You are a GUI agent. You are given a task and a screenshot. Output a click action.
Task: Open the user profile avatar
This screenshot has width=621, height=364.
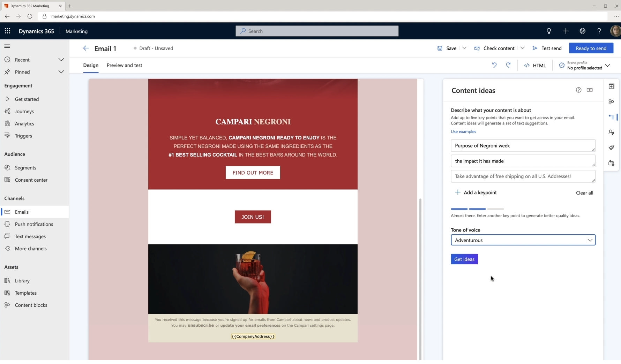pyautogui.click(x=615, y=31)
